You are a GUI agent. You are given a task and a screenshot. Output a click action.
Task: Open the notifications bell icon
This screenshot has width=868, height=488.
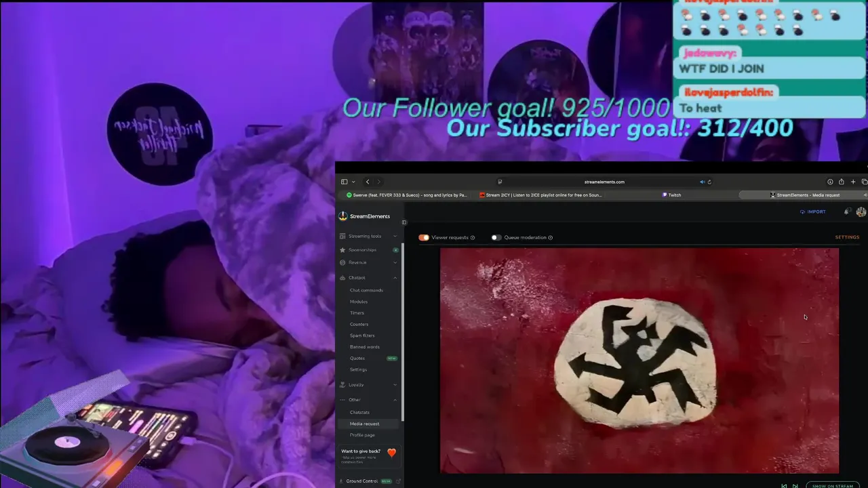[847, 211]
